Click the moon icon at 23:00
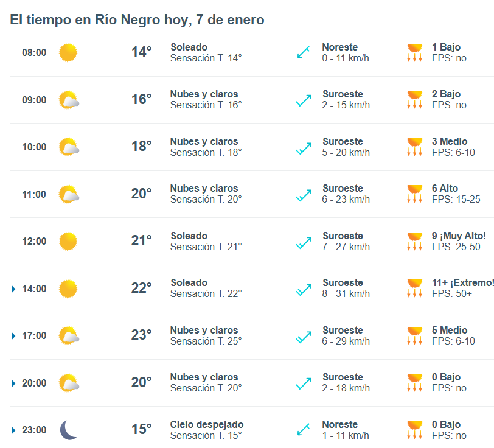The width and height of the screenshot is (494, 448). (x=68, y=430)
